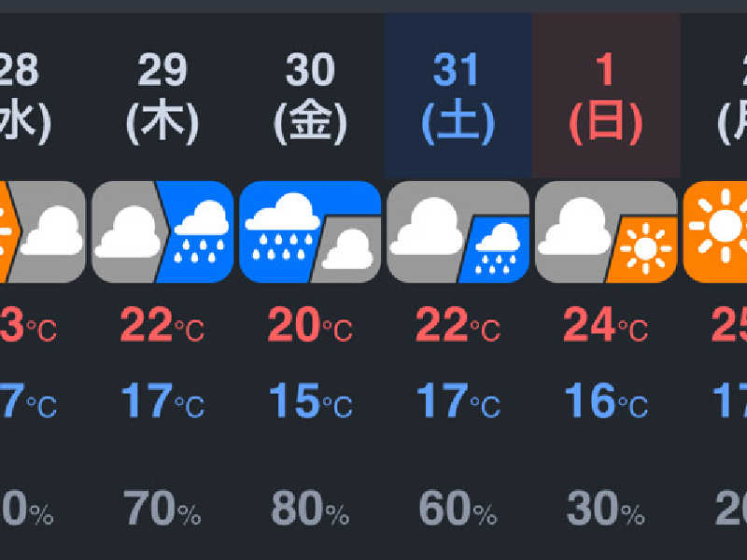This screenshot has height=560, width=747.
Task: Click the cloudy-then-rain icon for Thursday the 29th
Action: pyautogui.click(x=162, y=231)
